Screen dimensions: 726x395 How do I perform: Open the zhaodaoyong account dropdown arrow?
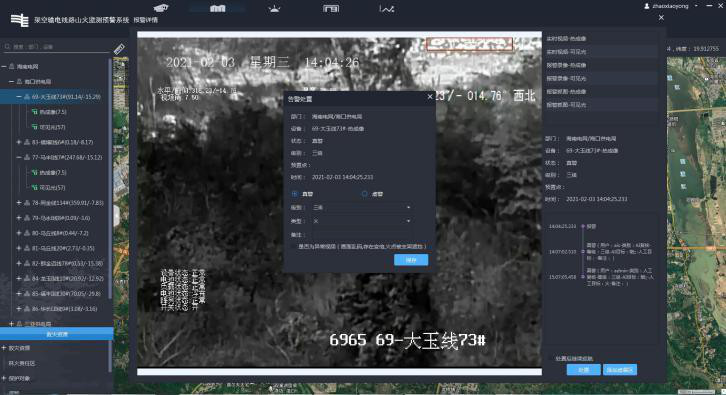click(696, 6)
